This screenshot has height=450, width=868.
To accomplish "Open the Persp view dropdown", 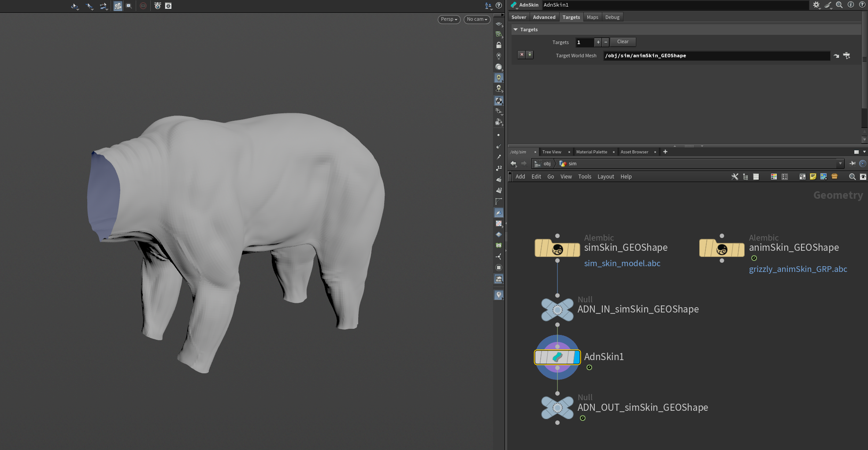I will (x=449, y=19).
